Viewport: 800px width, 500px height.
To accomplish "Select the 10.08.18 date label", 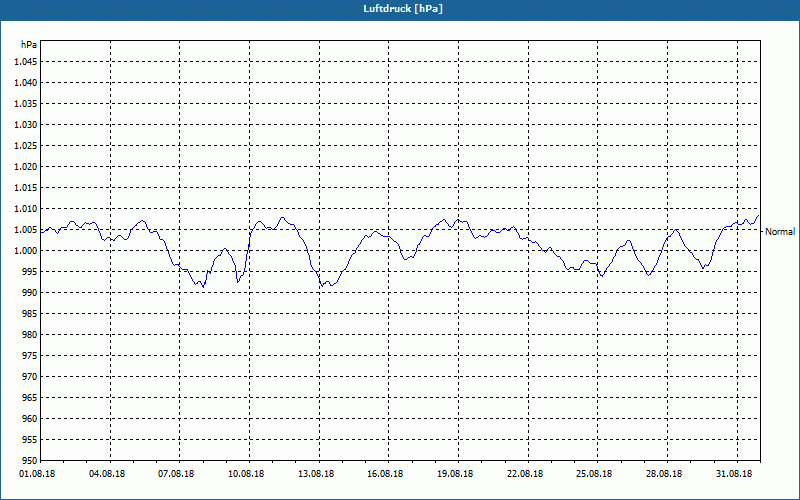I will coord(246,474).
